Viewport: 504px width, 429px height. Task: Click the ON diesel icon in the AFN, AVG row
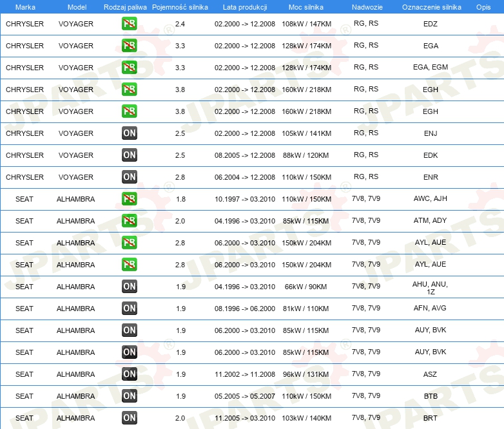point(129,308)
